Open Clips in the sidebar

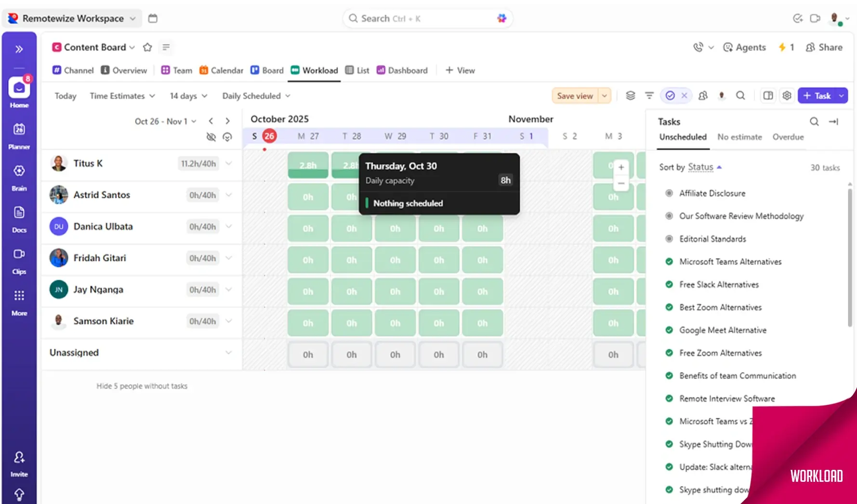pyautogui.click(x=19, y=260)
